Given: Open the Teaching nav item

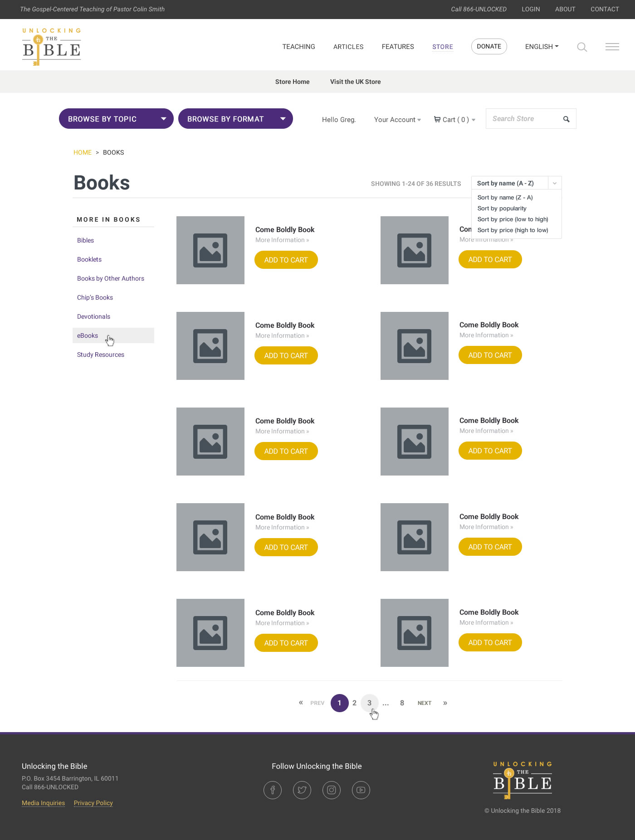Looking at the screenshot, I should point(298,47).
